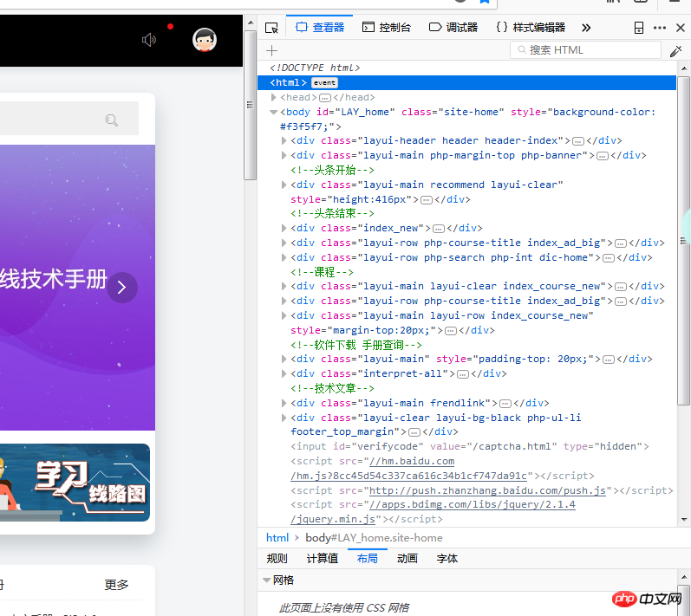This screenshot has width=691, height=616.
Task: Focus the 搜索 HTML search field
Action: point(586,50)
